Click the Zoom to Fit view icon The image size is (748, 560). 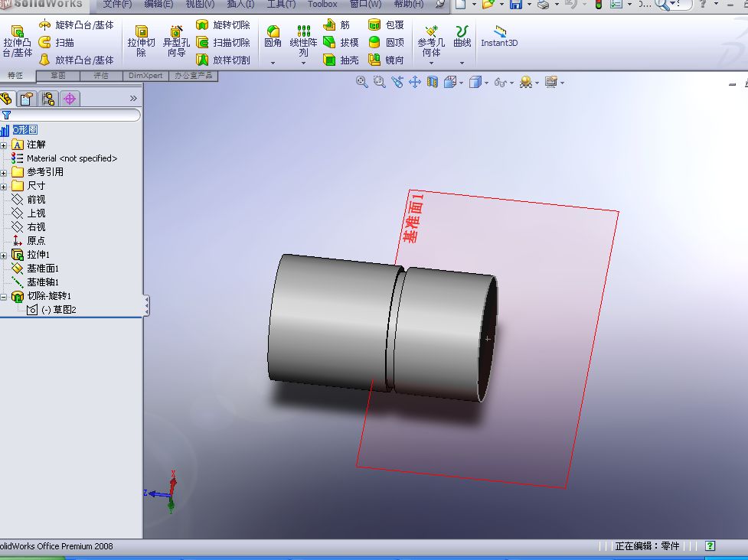(361, 82)
